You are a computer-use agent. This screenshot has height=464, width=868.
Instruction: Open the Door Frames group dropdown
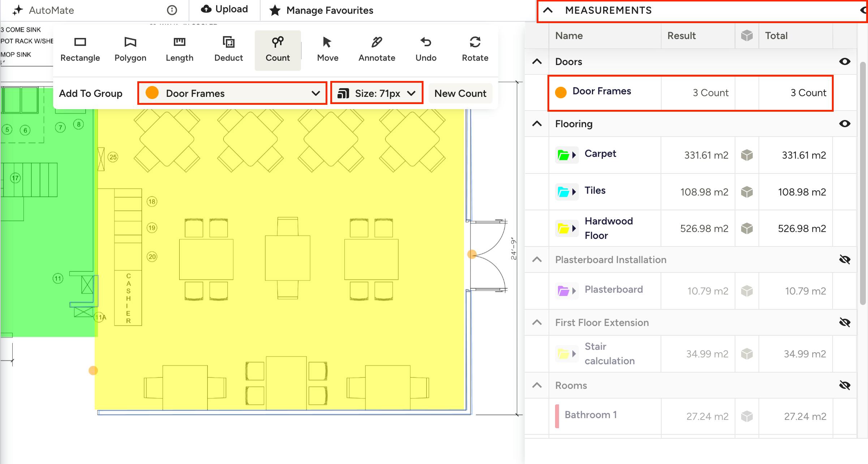click(x=232, y=93)
